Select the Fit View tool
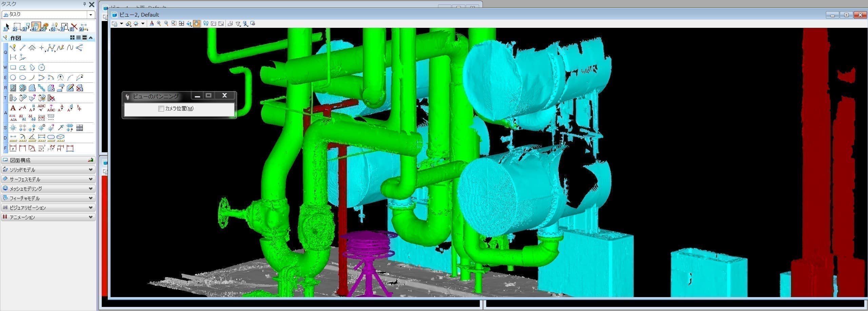868x311 pixels. [x=181, y=23]
